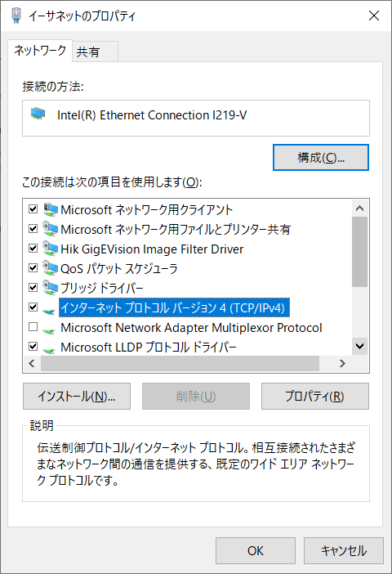Viewport: 392px width, 574px height.
Task: Uncheck the QoS パケット スケジューラ checkbox
Action: (33, 268)
